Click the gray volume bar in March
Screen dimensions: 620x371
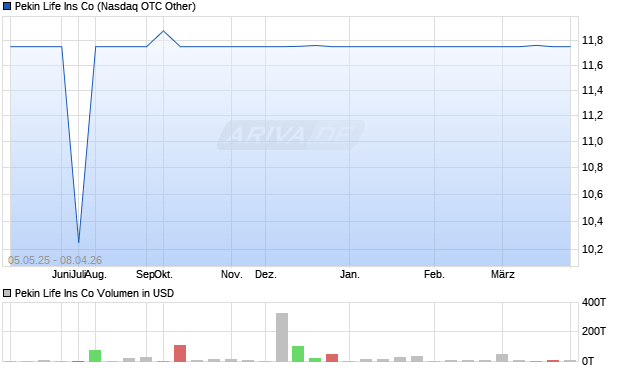(x=502, y=358)
